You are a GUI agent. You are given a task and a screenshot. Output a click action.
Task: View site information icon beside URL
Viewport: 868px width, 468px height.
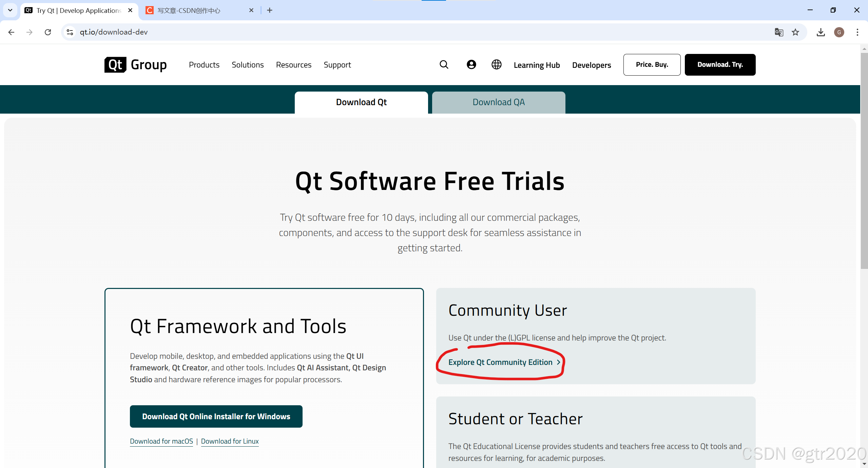point(70,32)
